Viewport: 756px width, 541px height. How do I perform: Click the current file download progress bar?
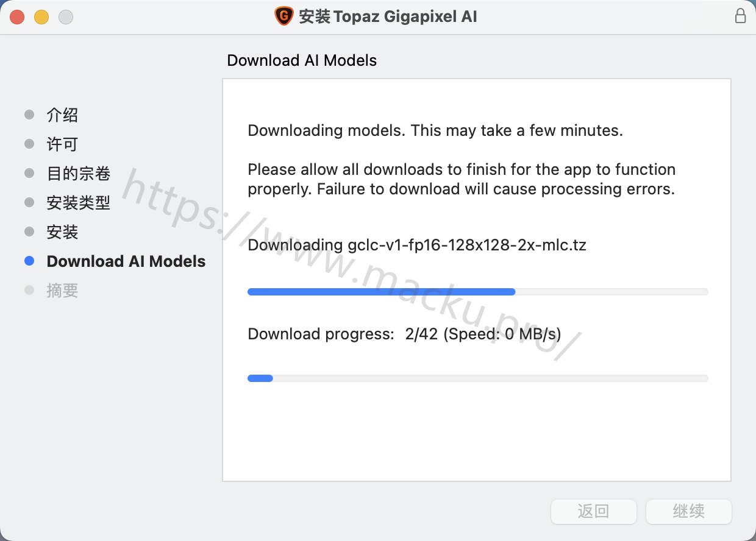pos(478,292)
